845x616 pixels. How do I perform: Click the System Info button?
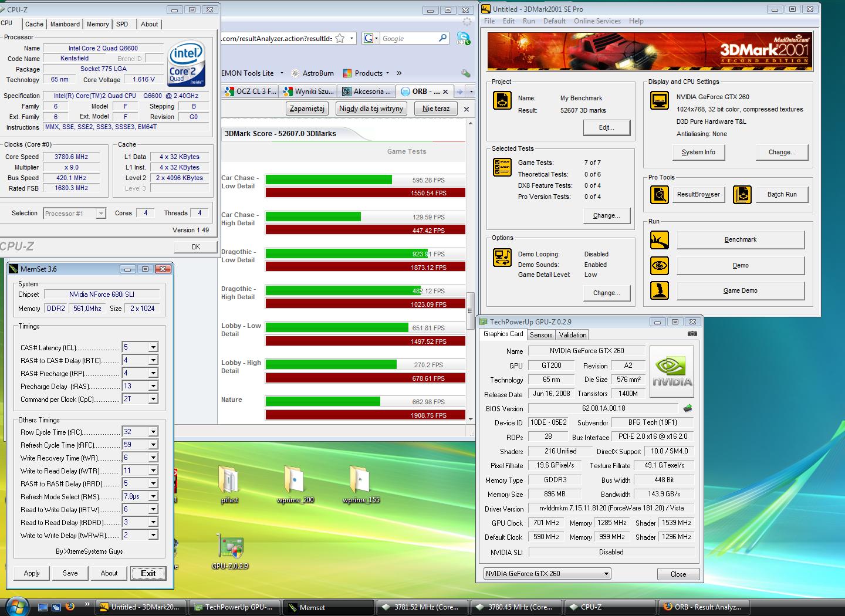pyautogui.click(x=698, y=152)
